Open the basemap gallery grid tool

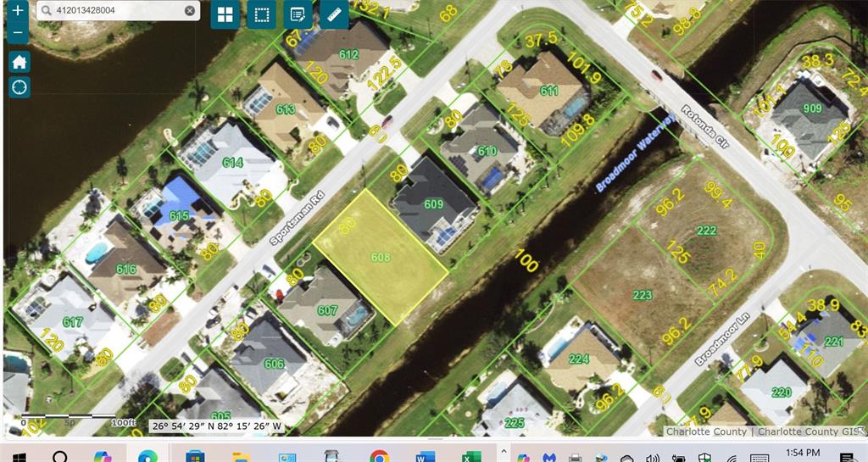pos(225,15)
